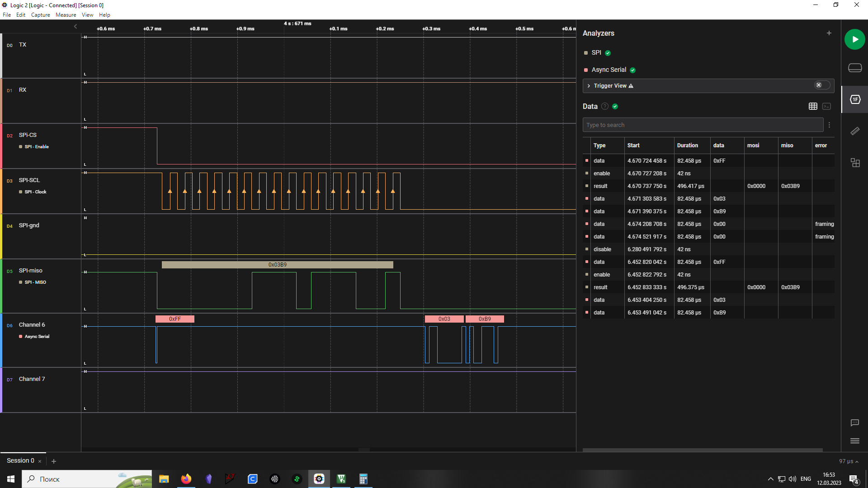Viewport: 868px width, 488px height.
Task: Start capture with green play button
Action: (854, 39)
